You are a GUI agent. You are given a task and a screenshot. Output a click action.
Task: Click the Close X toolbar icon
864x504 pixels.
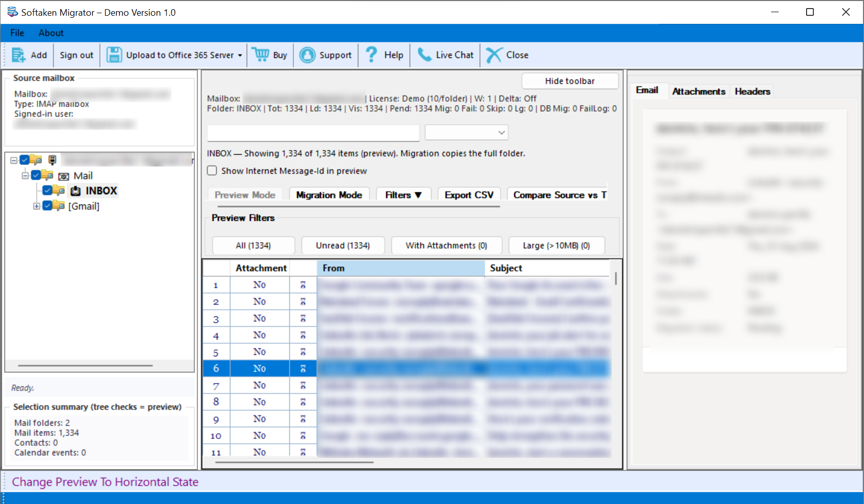pos(494,55)
